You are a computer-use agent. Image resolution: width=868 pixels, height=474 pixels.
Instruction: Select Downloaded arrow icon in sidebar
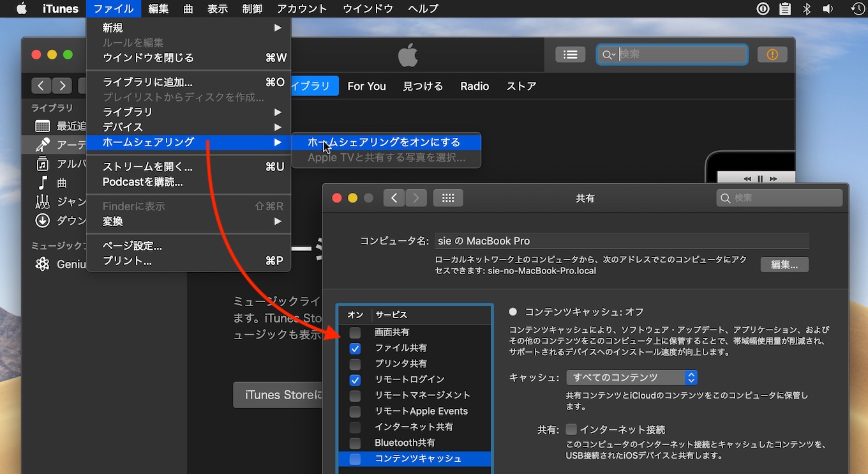tap(42, 220)
